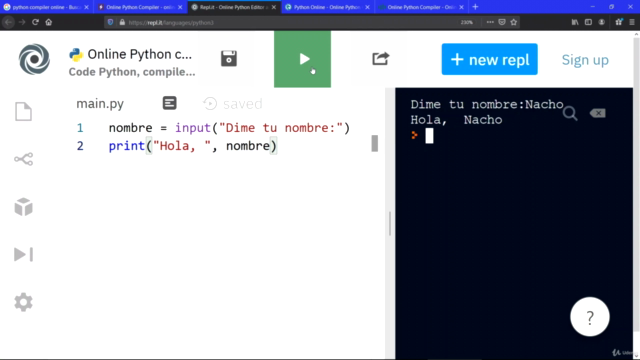Viewport: 640px width, 360px height.
Task: Click the console input prompt cursor
Action: [429, 136]
